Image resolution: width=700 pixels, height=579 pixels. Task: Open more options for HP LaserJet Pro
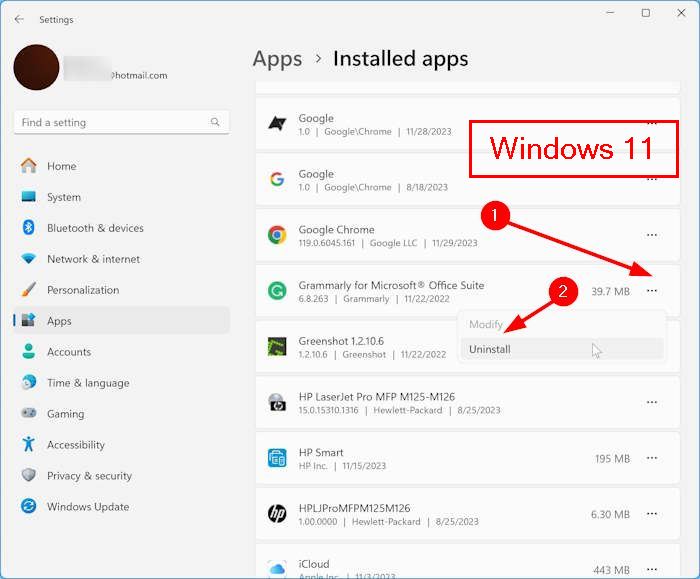pyautogui.click(x=651, y=402)
